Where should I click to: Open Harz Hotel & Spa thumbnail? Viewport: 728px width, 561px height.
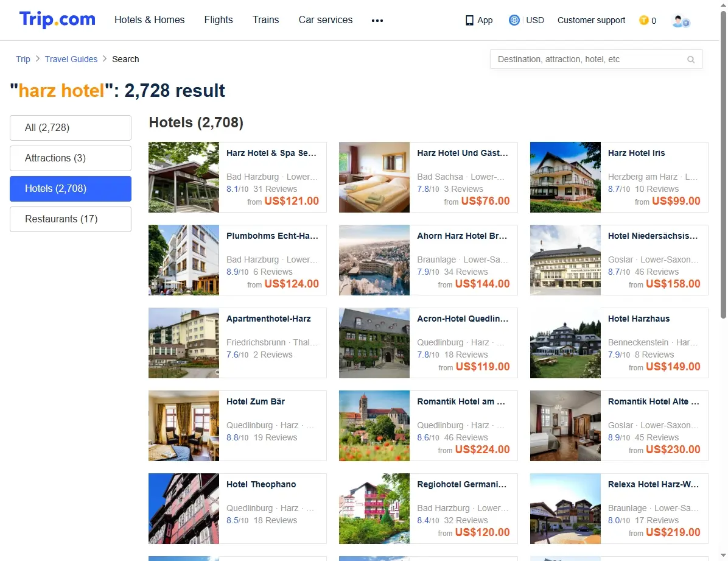tap(184, 177)
